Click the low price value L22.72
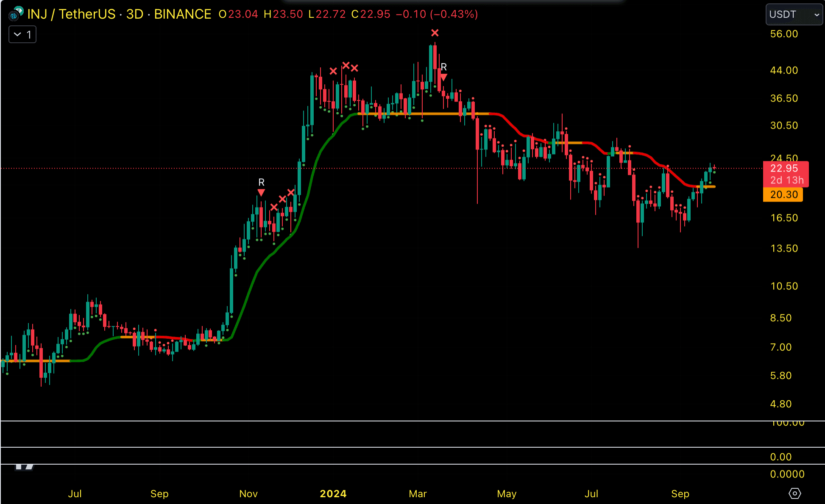The width and height of the screenshot is (825, 504). 327,14
